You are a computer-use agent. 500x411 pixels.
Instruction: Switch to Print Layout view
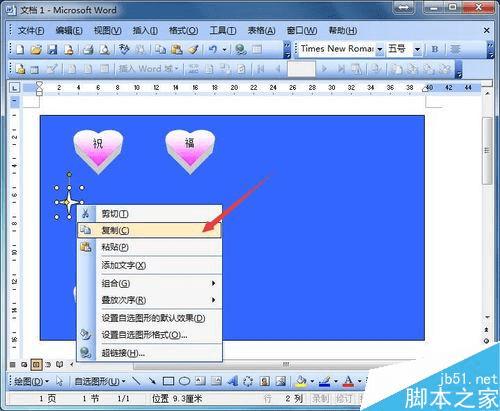click(36, 364)
